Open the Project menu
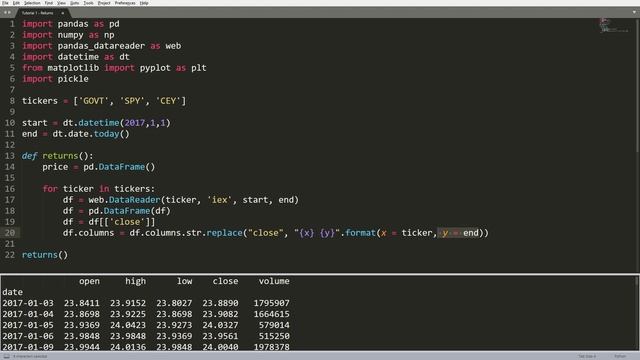Screen dimensions: 640x360 point(104,3)
